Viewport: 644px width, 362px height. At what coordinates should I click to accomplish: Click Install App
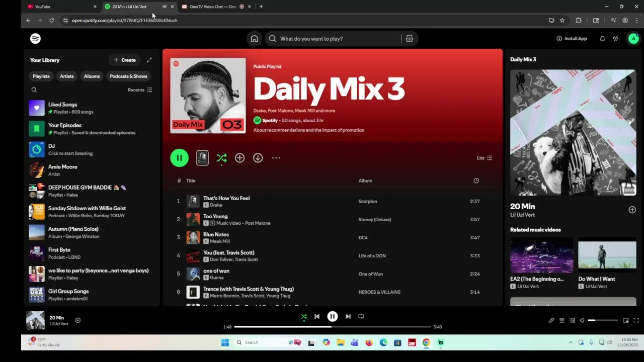pos(572,39)
